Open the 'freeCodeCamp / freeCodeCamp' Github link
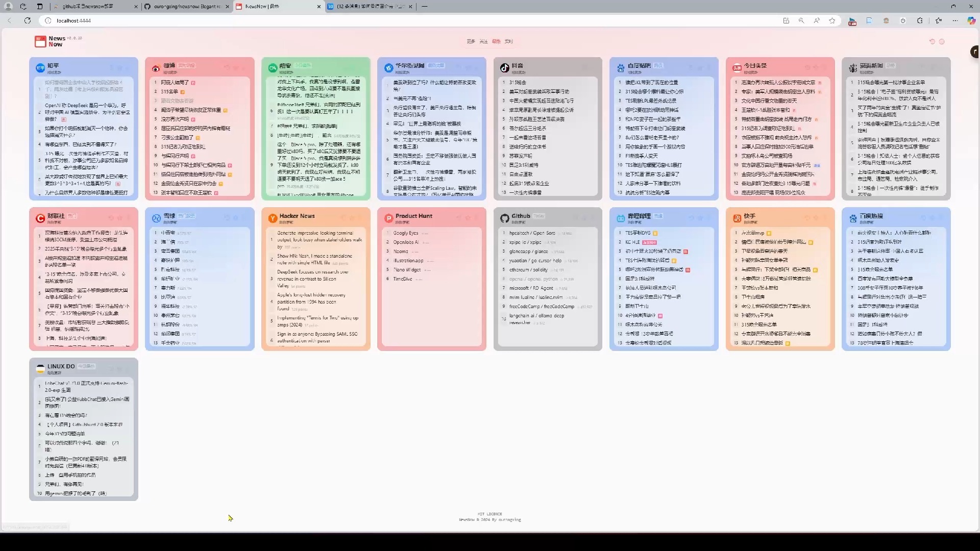Screen dimensions: 980x551 tap(541, 307)
